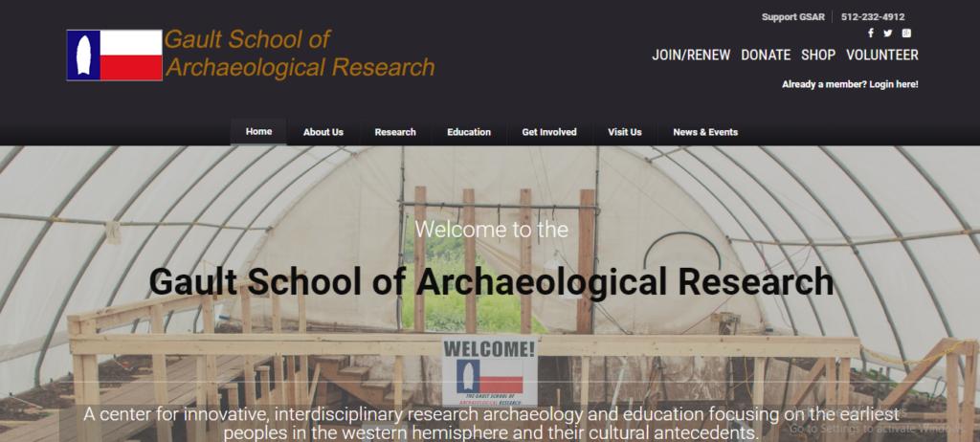Click the DONATE link
This screenshot has width=980, height=442.
pos(766,55)
